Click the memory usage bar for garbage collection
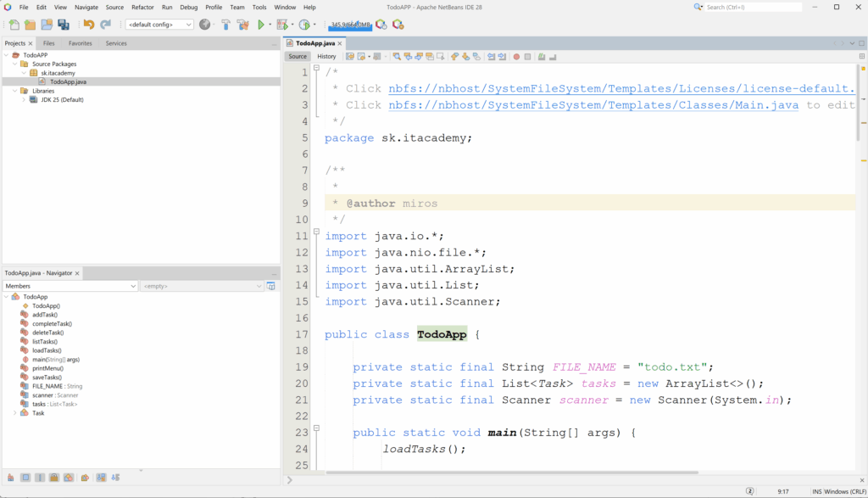Viewport: 868px width, 498px height. 350,25
